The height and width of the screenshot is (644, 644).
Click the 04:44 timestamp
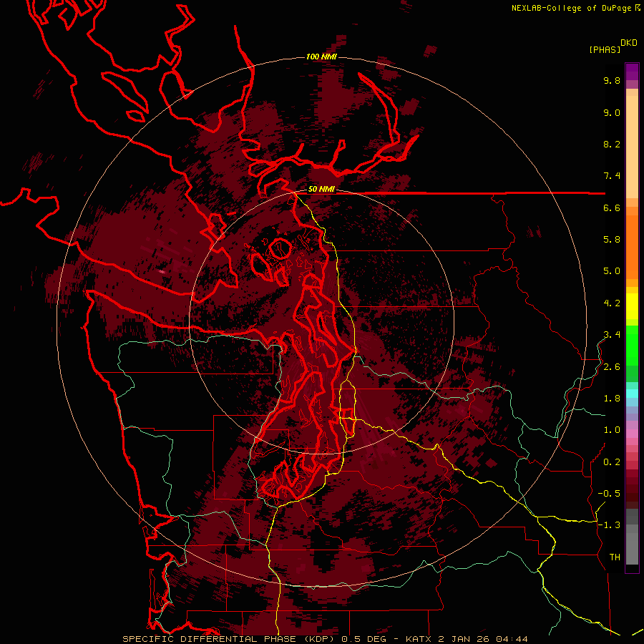pos(512,639)
